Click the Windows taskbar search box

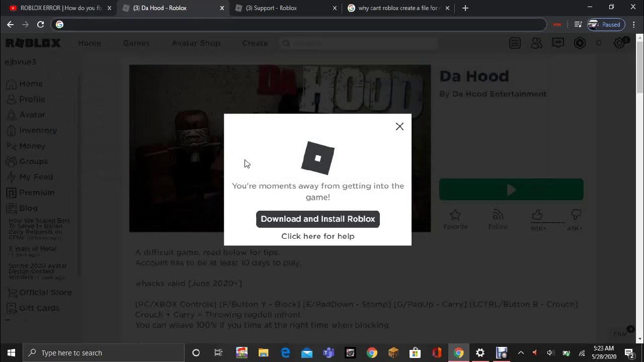tap(104, 353)
